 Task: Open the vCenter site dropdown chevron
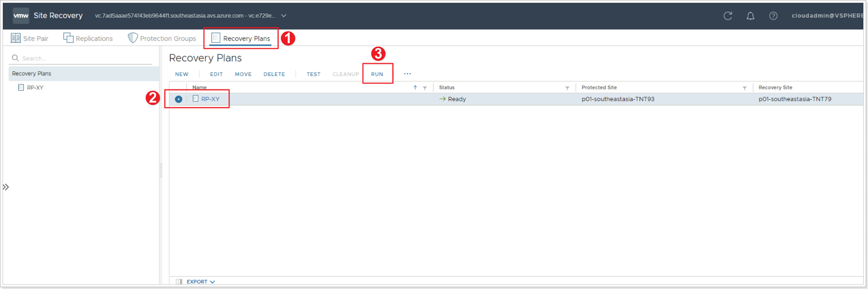pyautogui.click(x=284, y=16)
